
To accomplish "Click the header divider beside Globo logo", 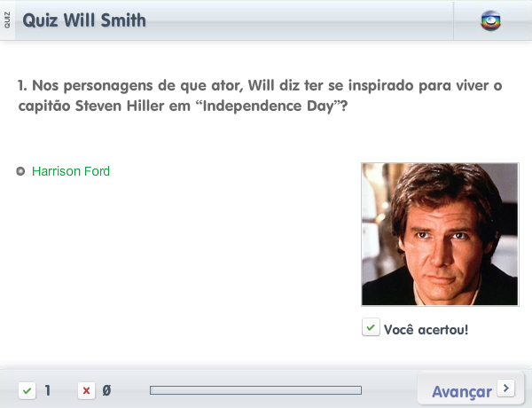I will [453, 20].
